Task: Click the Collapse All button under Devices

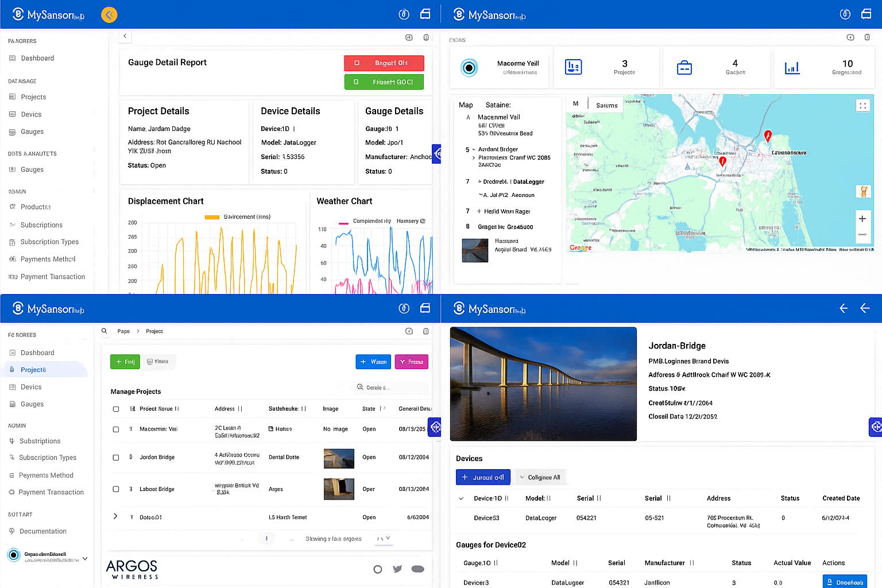Action: click(540, 477)
